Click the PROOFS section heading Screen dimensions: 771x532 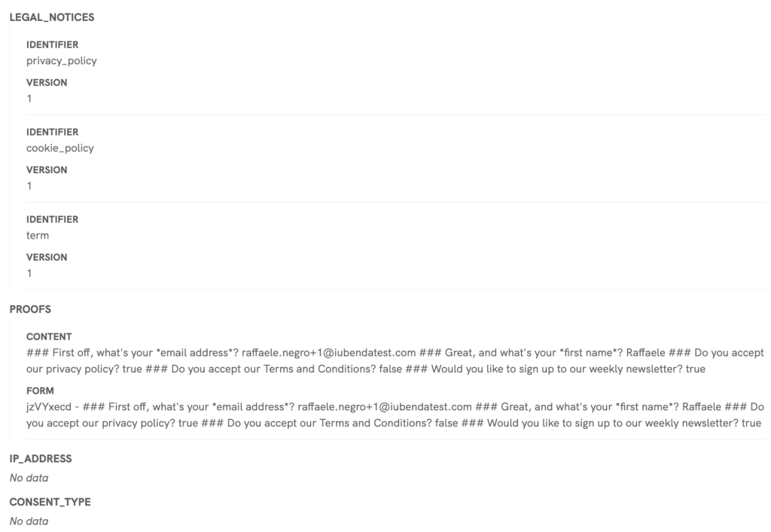pyautogui.click(x=30, y=309)
